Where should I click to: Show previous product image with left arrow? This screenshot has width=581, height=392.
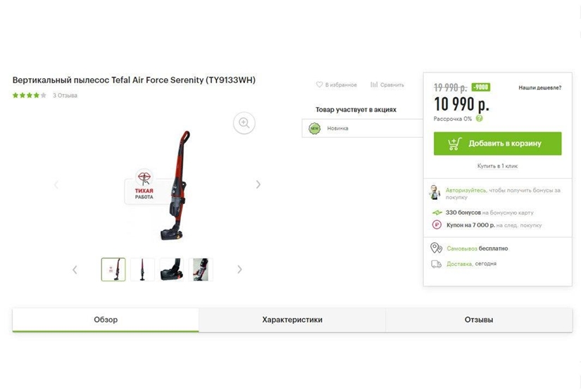tap(56, 184)
